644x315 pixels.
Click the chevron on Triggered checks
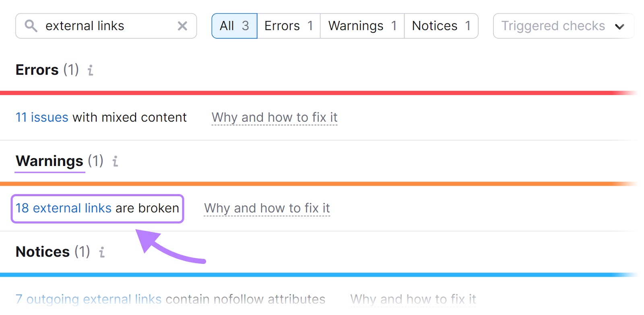pyautogui.click(x=619, y=27)
